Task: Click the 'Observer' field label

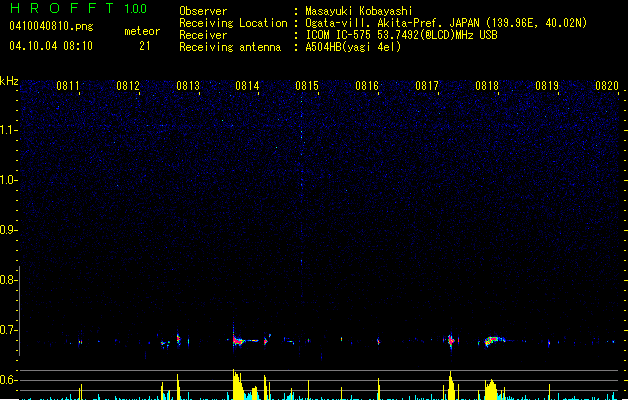Action: point(203,11)
